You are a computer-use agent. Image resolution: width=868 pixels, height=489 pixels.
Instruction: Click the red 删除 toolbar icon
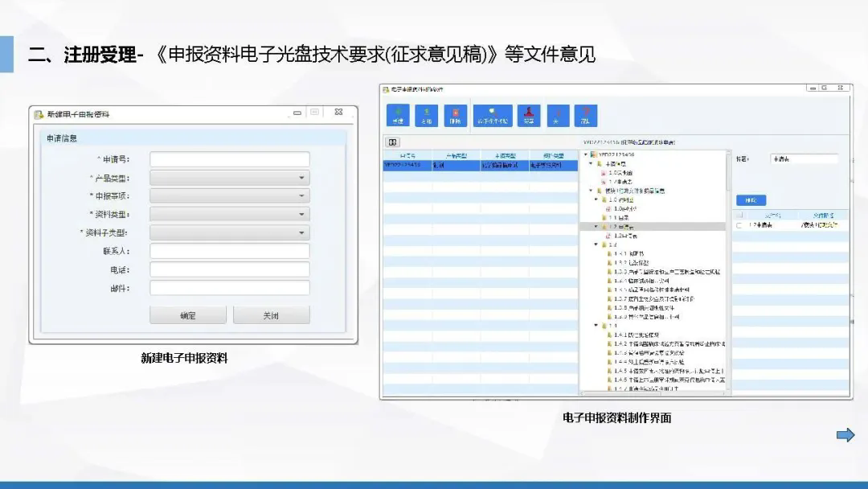tap(456, 116)
